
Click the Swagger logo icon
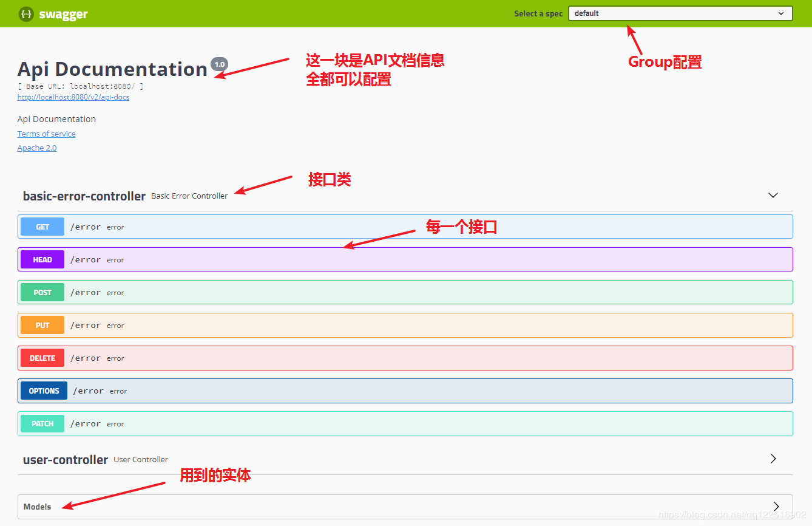tap(26, 13)
